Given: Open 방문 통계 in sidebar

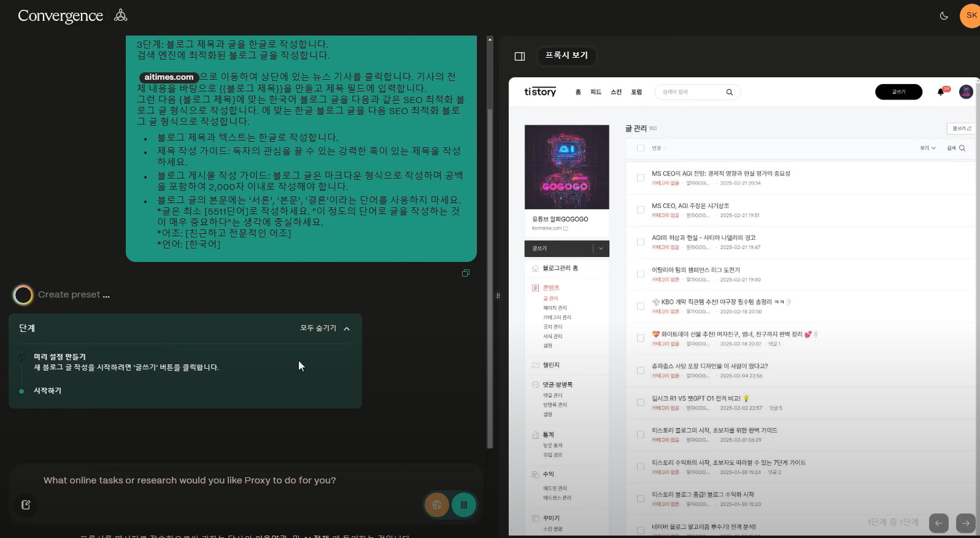Looking at the screenshot, I should coord(553,445).
